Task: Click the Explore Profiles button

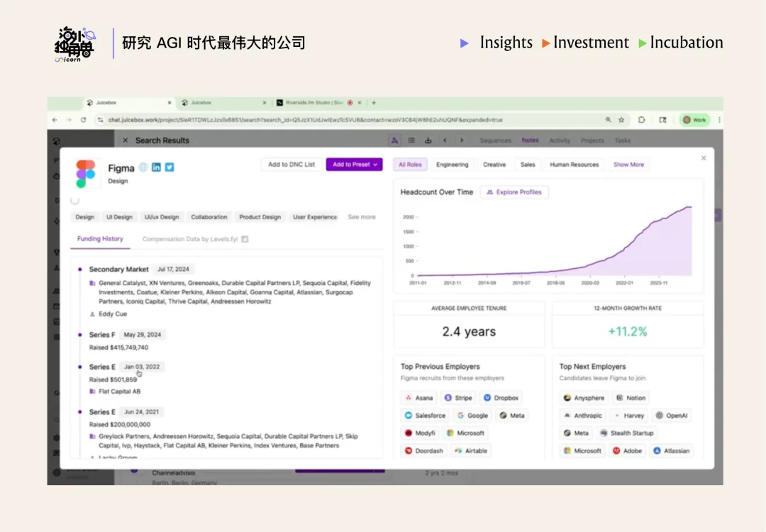Action: [x=514, y=192]
